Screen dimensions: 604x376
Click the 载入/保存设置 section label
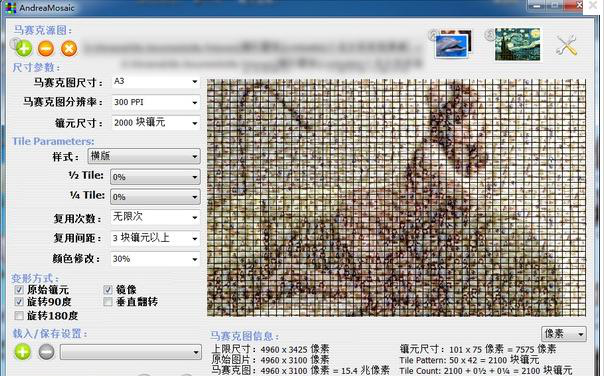pos(50,333)
